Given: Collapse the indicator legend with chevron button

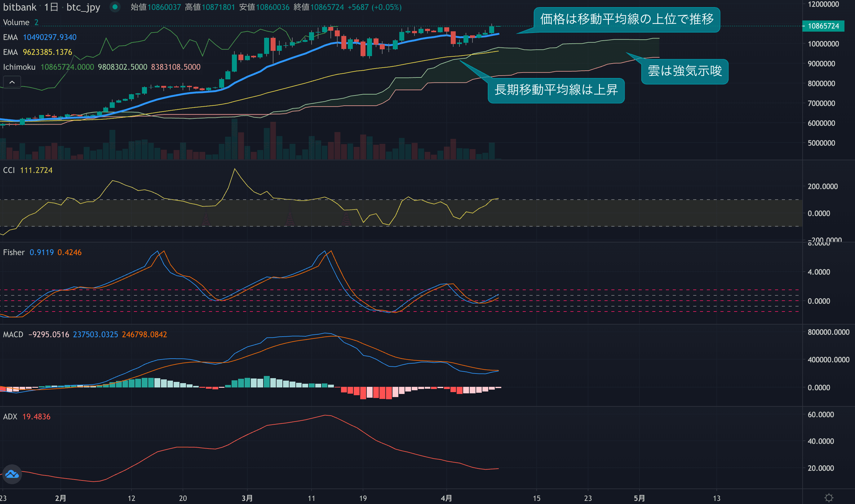Looking at the screenshot, I should (x=12, y=82).
